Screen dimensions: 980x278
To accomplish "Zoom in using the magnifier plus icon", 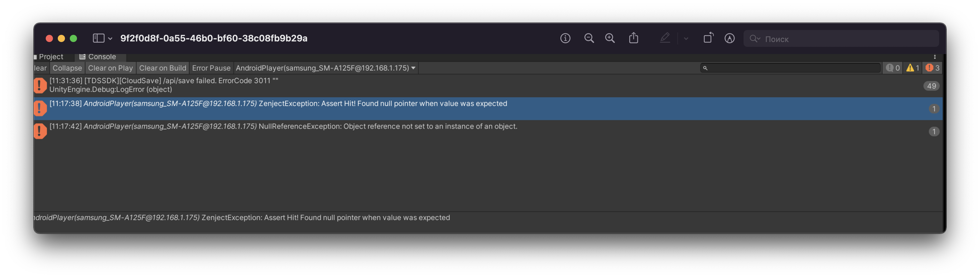I will click(x=610, y=38).
